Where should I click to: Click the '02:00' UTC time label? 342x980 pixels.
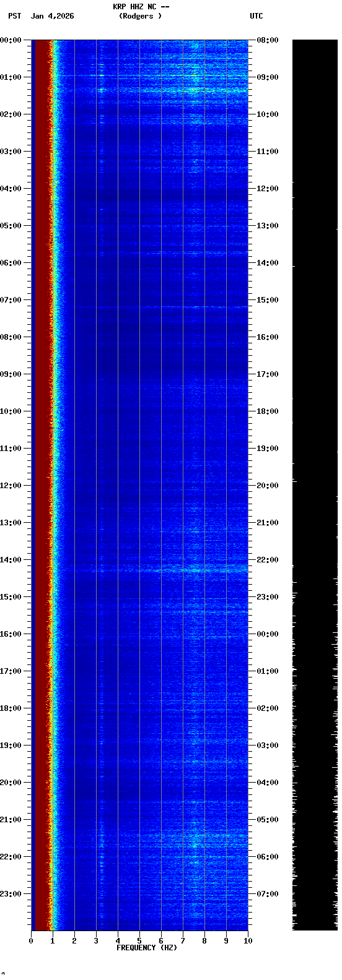(x=268, y=708)
